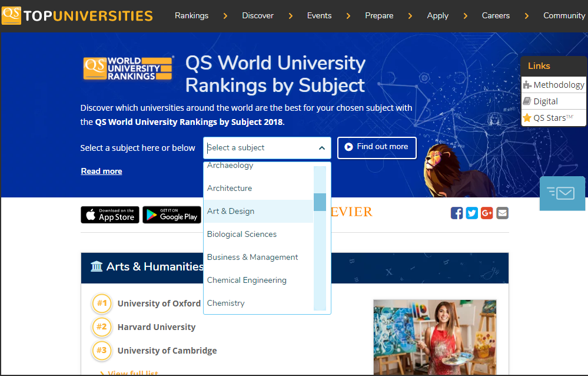Open University of Oxford ranking entry
This screenshot has height=376, width=588.
pyautogui.click(x=159, y=304)
